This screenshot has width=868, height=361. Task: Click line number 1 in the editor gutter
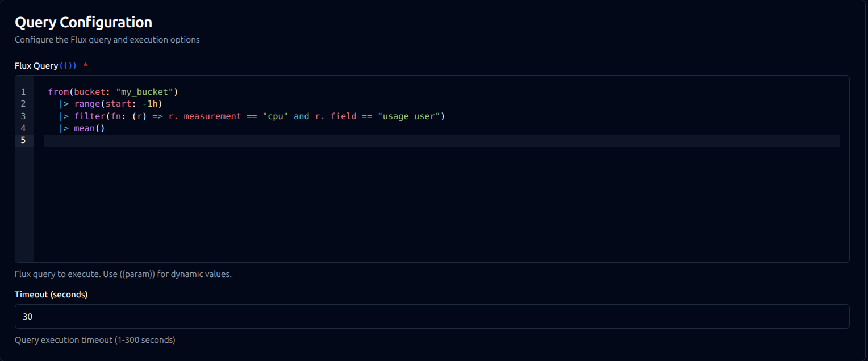[x=23, y=91]
